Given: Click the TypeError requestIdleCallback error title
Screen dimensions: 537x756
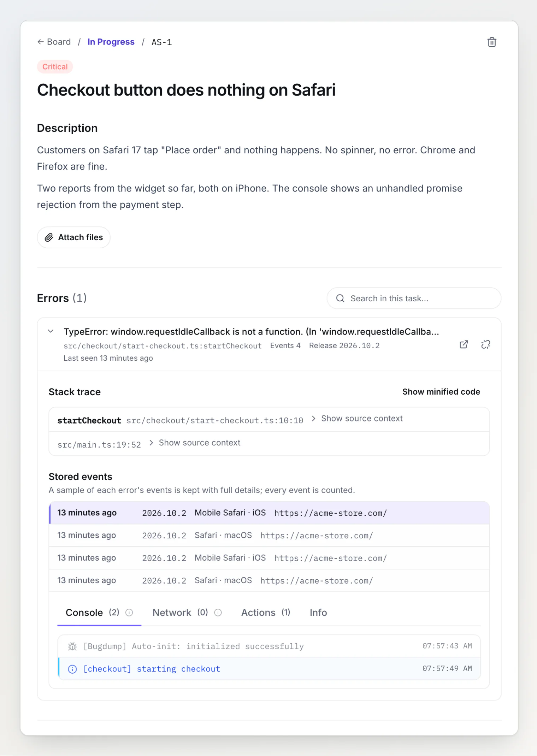Looking at the screenshot, I should click(251, 332).
